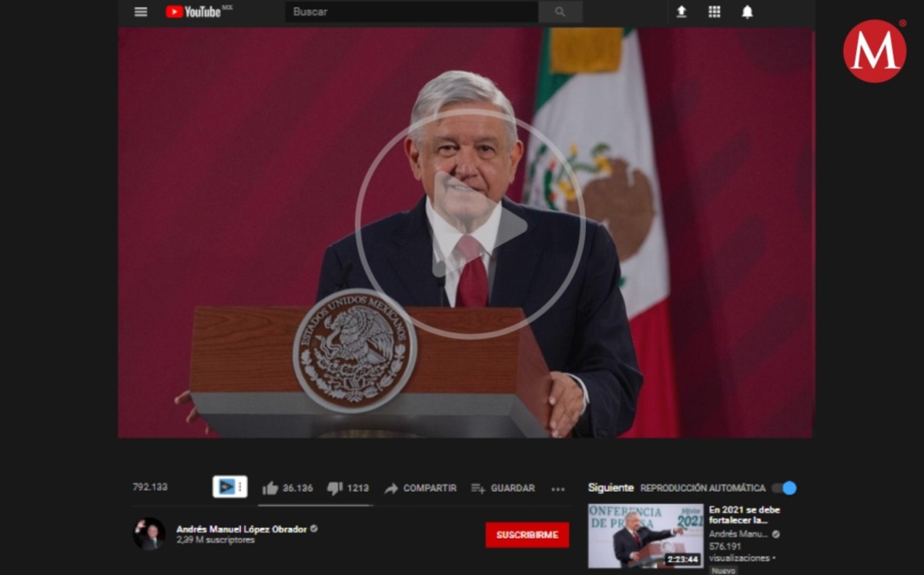Click the YouTube logo
This screenshot has height=575, width=924.
click(x=194, y=12)
